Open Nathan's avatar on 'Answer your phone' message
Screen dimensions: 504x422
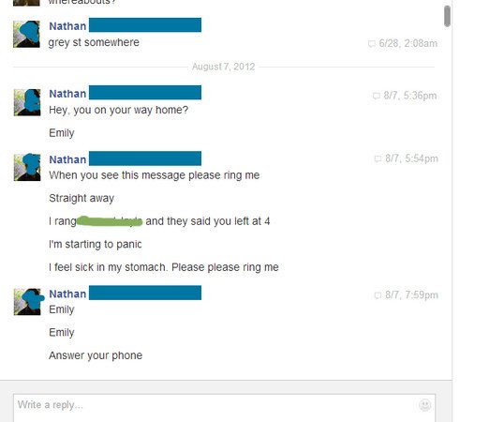27,302
